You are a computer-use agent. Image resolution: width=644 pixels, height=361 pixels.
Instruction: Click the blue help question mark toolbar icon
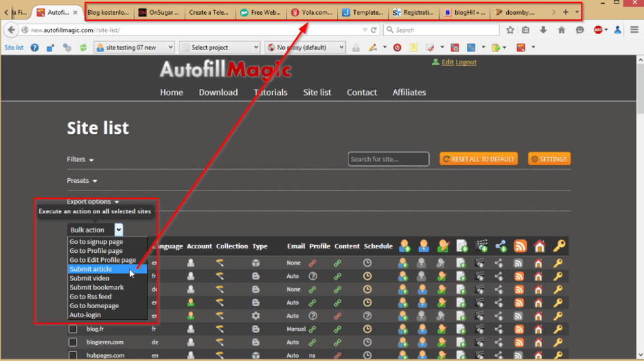click(x=35, y=48)
